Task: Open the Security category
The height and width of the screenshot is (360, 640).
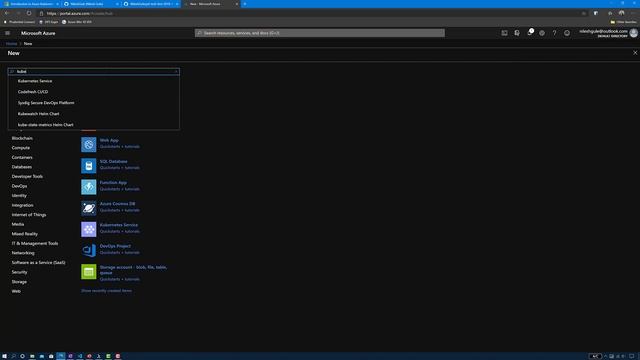Action: coord(19,272)
